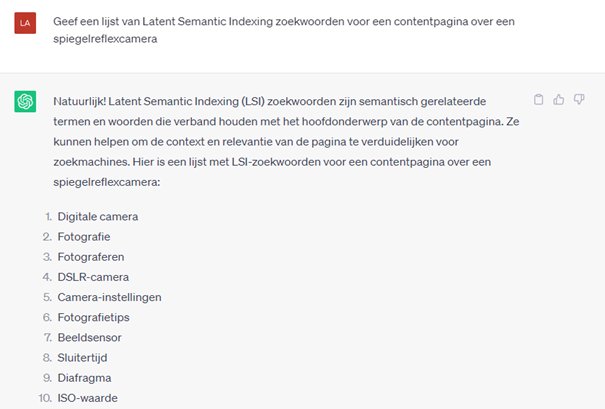Click the "Sluitertijd" list item
The width and height of the screenshot is (605, 409).
coord(83,358)
